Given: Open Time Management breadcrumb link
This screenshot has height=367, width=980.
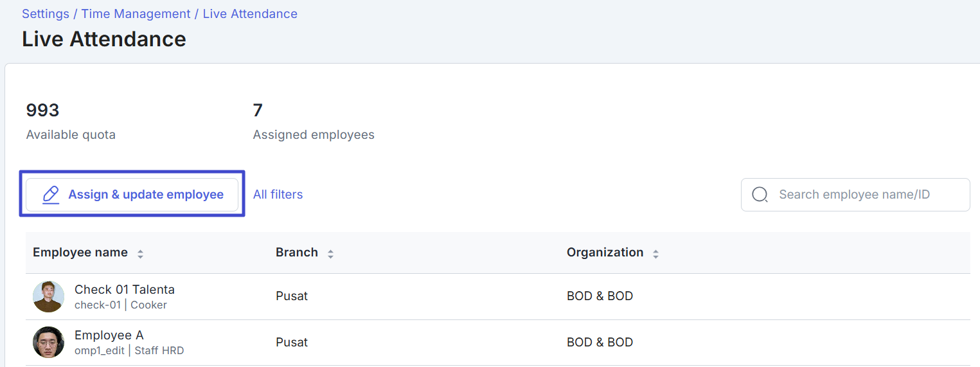Looking at the screenshot, I should coord(135,13).
